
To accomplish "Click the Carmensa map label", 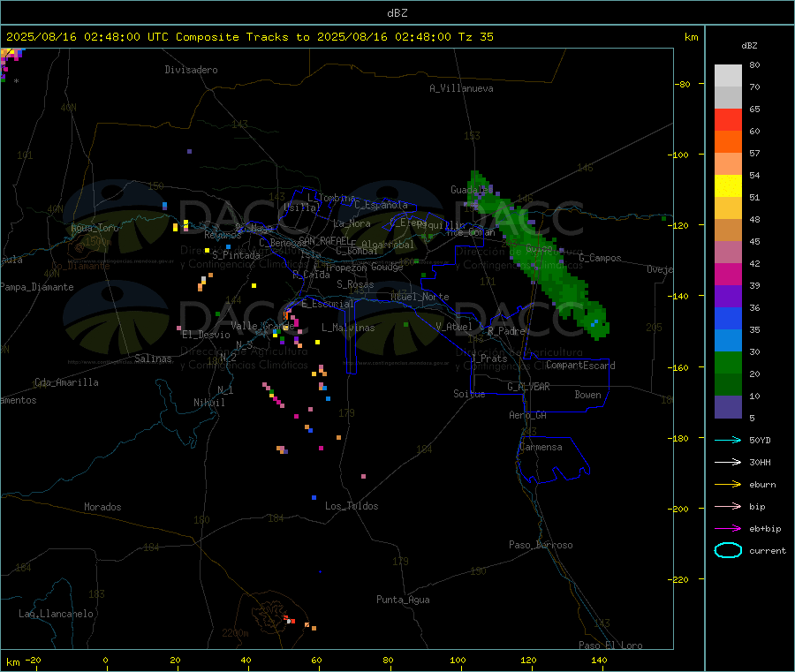I will (x=541, y=447).
